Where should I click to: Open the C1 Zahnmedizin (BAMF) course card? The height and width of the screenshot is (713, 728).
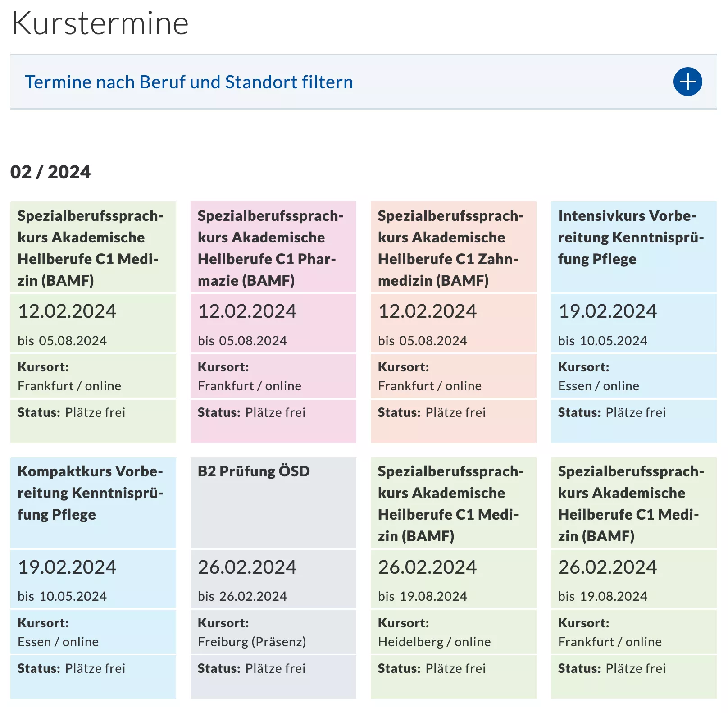pyautogui.click(x=454, y=322)
